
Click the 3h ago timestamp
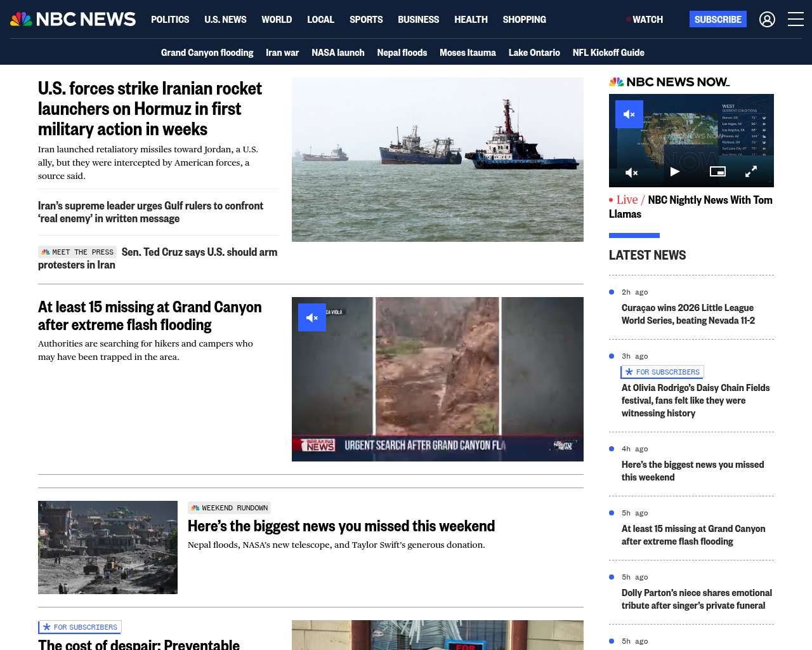(x=634, y=356)
